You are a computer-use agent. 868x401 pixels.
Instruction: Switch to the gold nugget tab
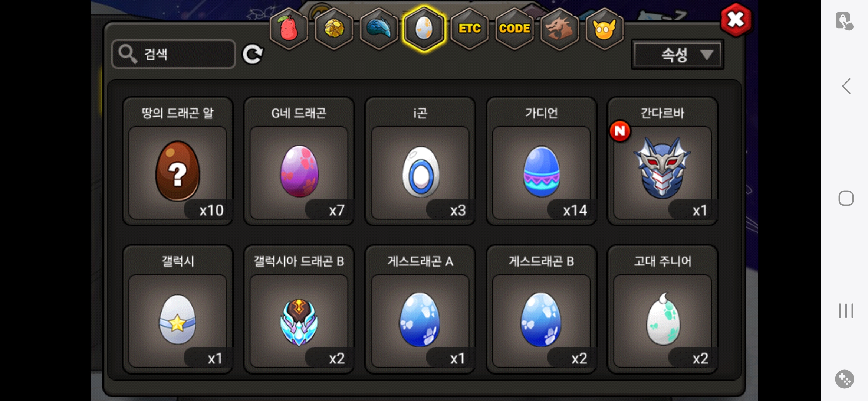tap(333, 29)
